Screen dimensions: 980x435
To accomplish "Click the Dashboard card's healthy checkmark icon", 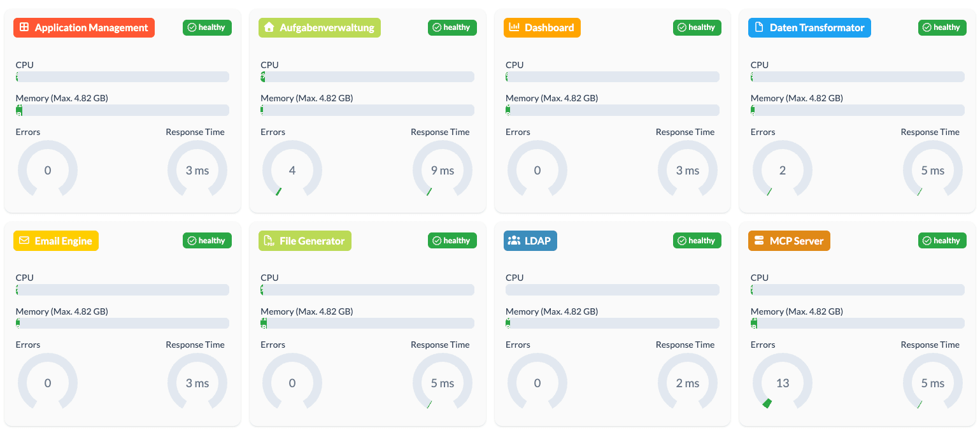I will [x=682, y=27].
